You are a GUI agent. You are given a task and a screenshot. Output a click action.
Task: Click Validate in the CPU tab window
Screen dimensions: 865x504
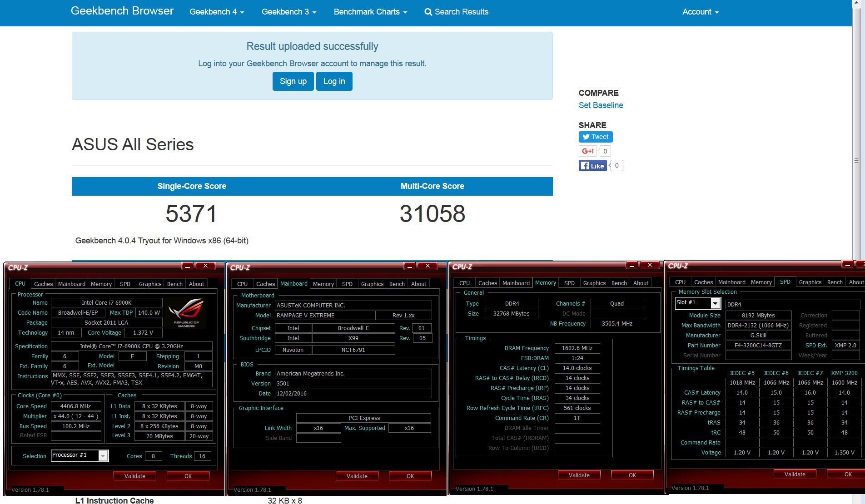coord(135,476)
